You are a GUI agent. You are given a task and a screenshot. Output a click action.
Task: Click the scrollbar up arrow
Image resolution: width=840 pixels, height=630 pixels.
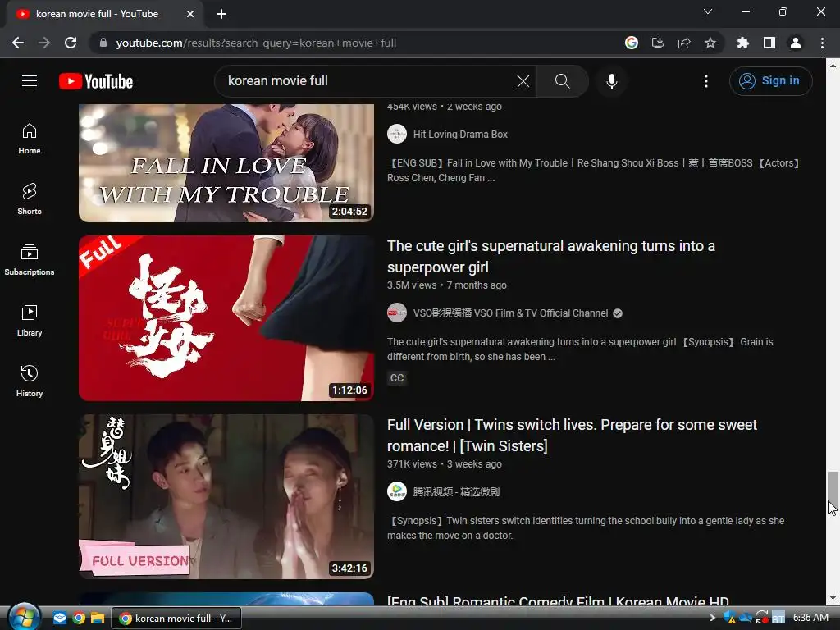(833, 66)
